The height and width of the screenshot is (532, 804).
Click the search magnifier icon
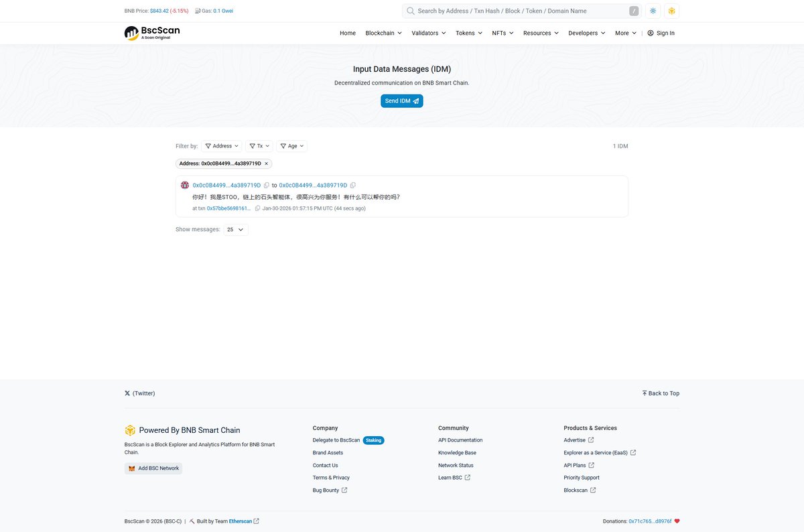tap(411, 11)
